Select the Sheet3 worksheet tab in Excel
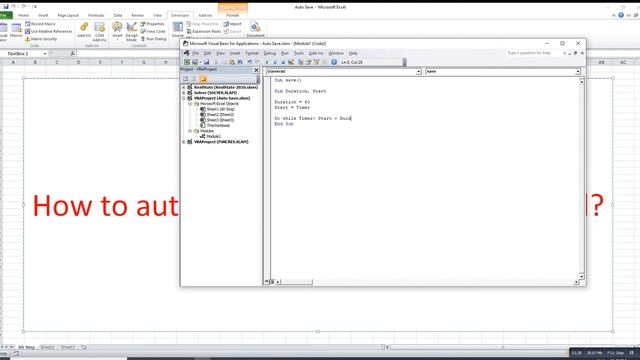This screenshot has width=640, height=360. (68, 347)
